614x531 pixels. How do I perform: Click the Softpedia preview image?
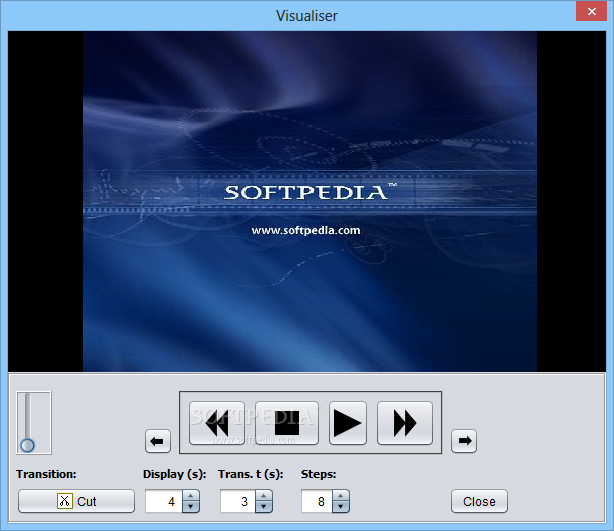coord(310,201)
